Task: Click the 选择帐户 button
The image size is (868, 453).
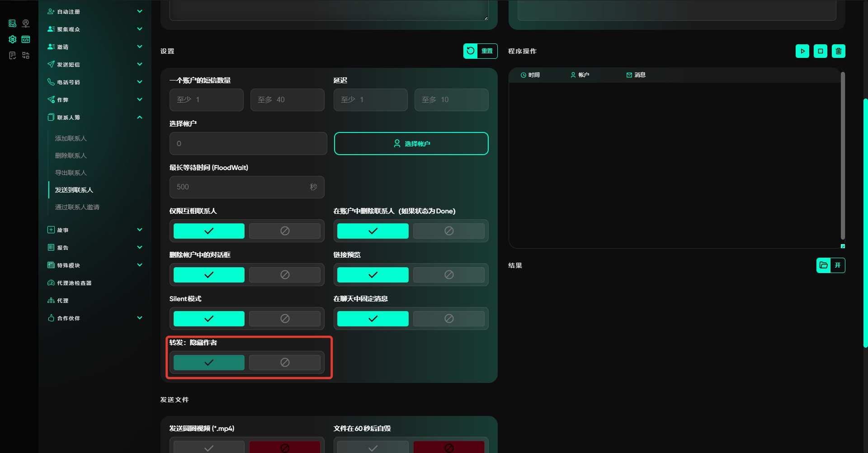Action: pyautogui.click(x=411, y=144)
